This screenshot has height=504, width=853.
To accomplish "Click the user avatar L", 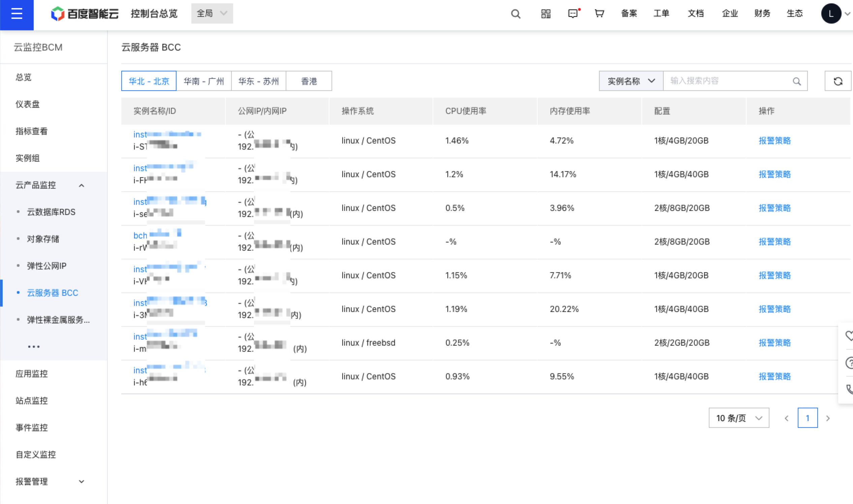I will (x=830, y=14).
